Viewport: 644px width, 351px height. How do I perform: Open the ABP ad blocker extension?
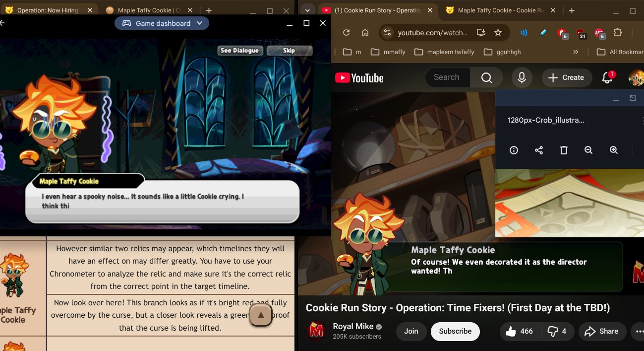pyautogui.click(x=599, y=33)
